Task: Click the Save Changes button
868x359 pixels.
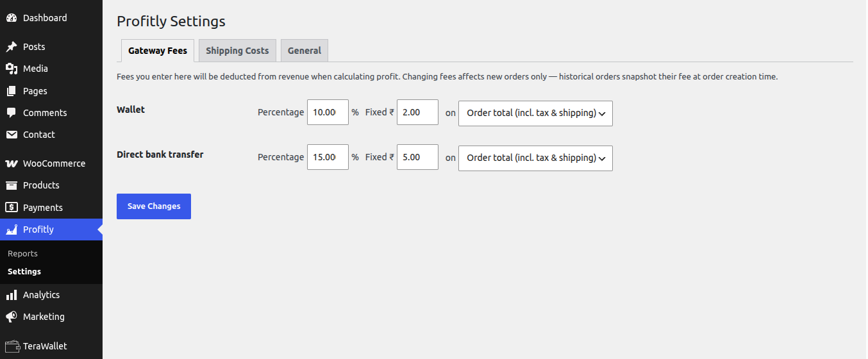Action: (x=154, y=206)
